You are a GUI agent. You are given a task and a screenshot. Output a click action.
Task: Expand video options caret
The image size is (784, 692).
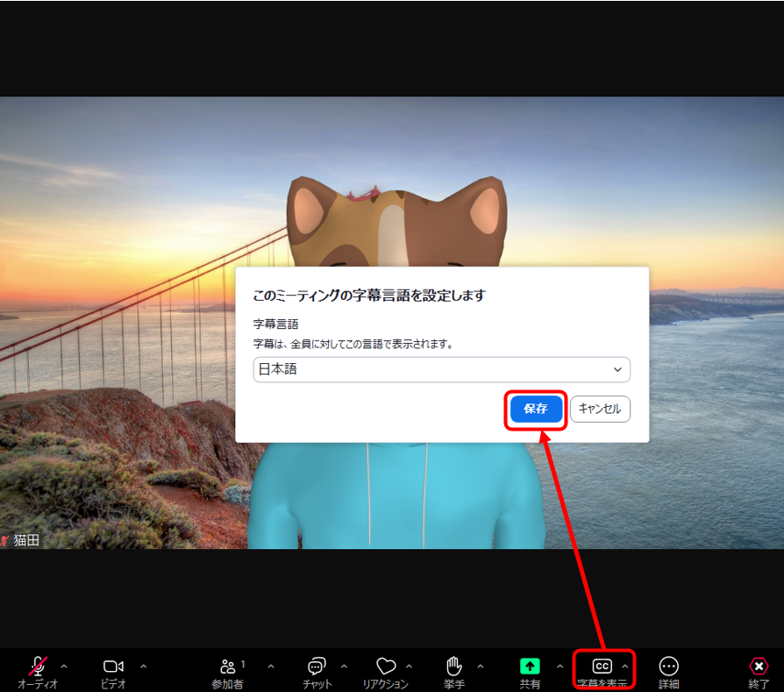click(144, 666)
